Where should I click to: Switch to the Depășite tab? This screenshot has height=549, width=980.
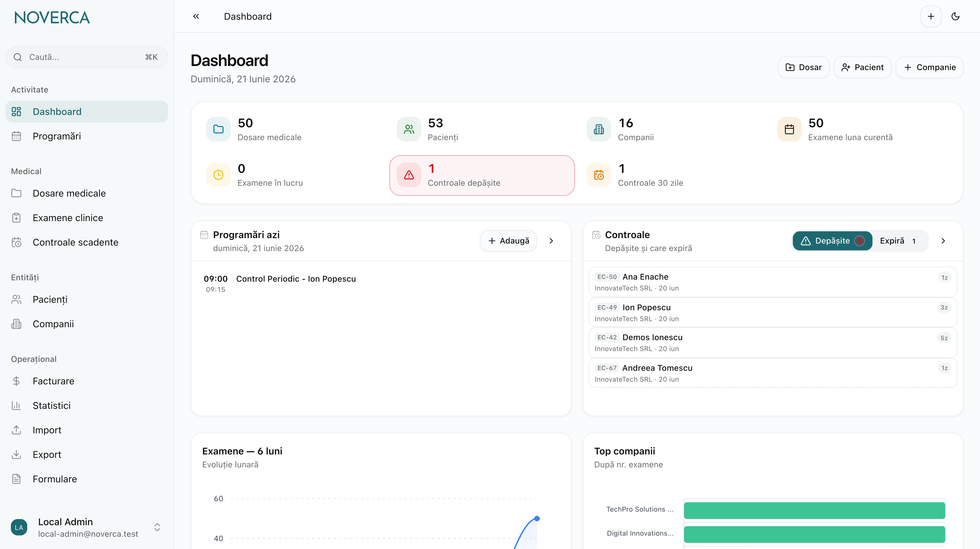tap(832, 241)
